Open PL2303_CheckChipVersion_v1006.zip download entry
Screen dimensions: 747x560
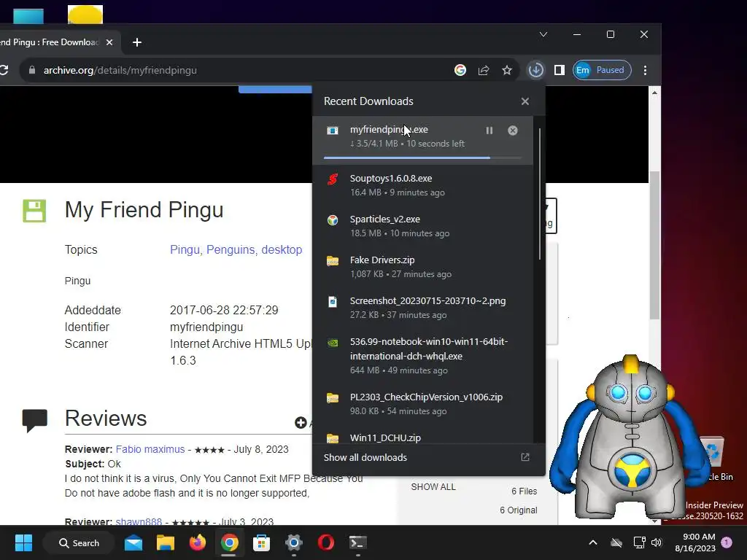pos(422,404)
